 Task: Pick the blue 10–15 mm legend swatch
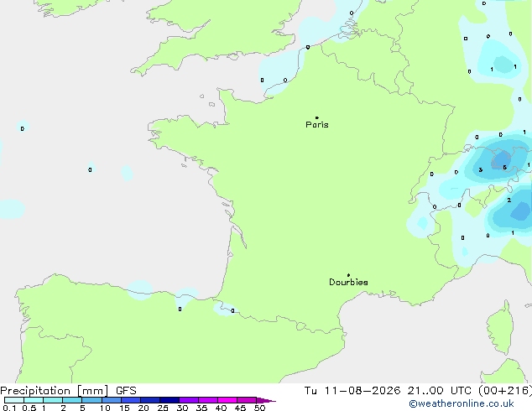point(112,400)
